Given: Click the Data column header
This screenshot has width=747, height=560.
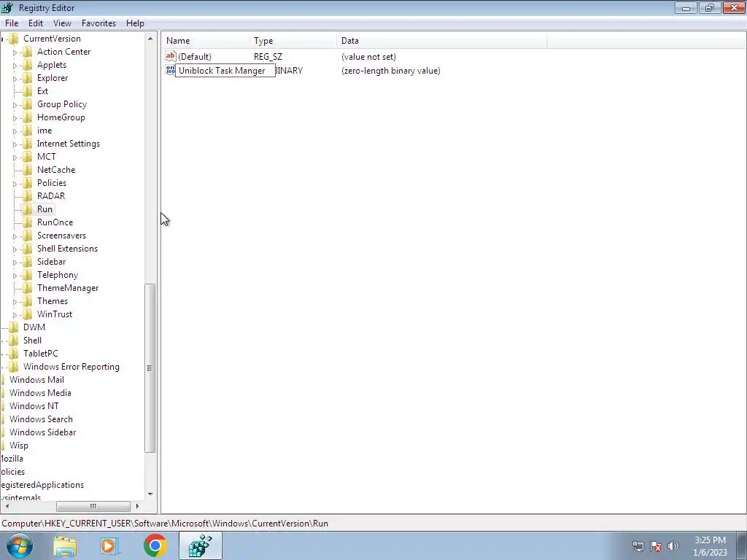Looking at the screenshot, I should click(x=442, y=41).
